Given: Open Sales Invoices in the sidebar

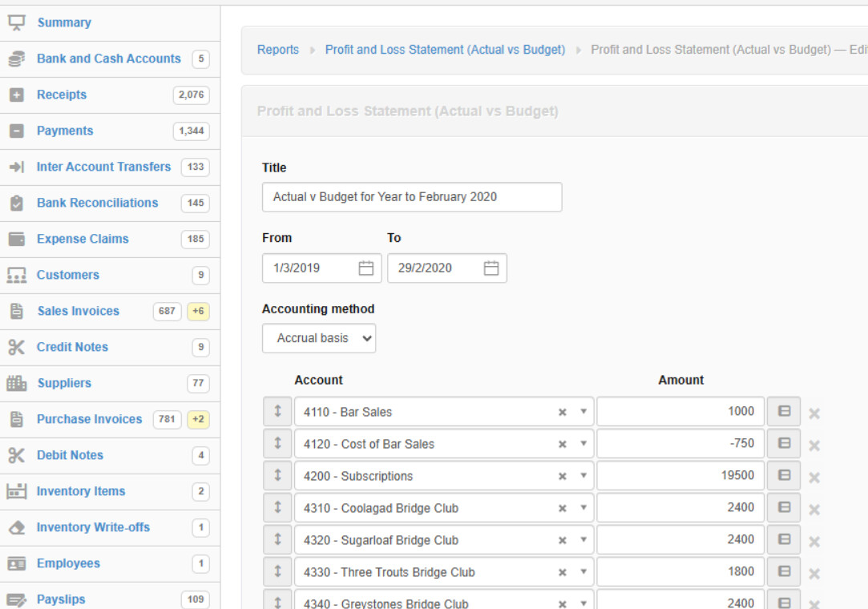Looking at the screenshot, I should (x=78, y=311).
